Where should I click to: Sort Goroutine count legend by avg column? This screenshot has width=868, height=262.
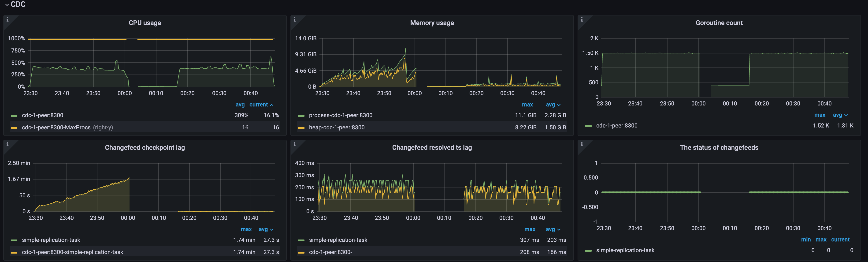(x=837, y=115)
